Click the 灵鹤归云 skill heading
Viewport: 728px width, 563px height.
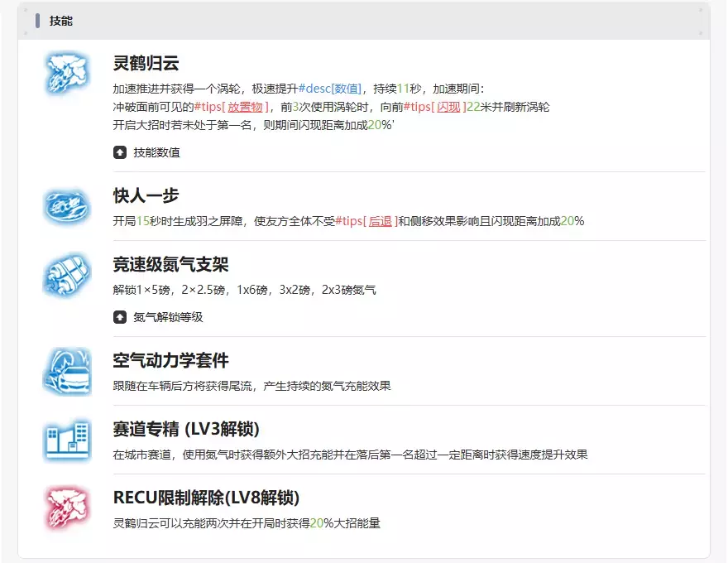146,63
